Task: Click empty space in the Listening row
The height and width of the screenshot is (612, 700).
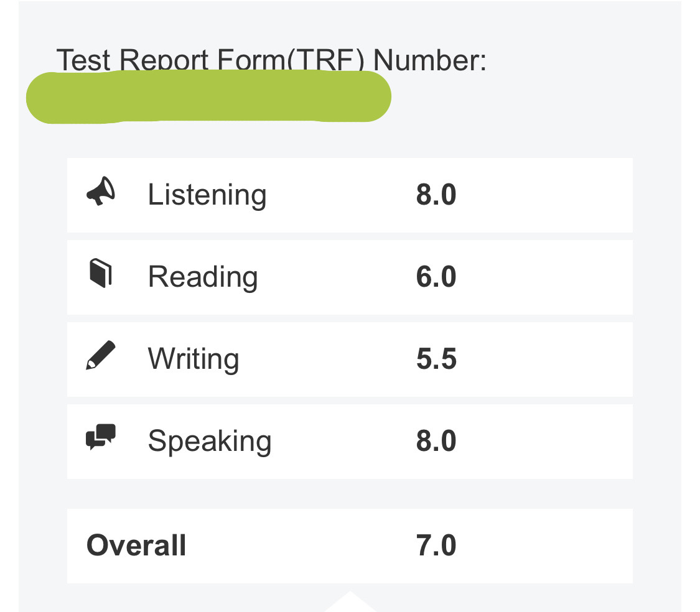Action: pos(544,195)
